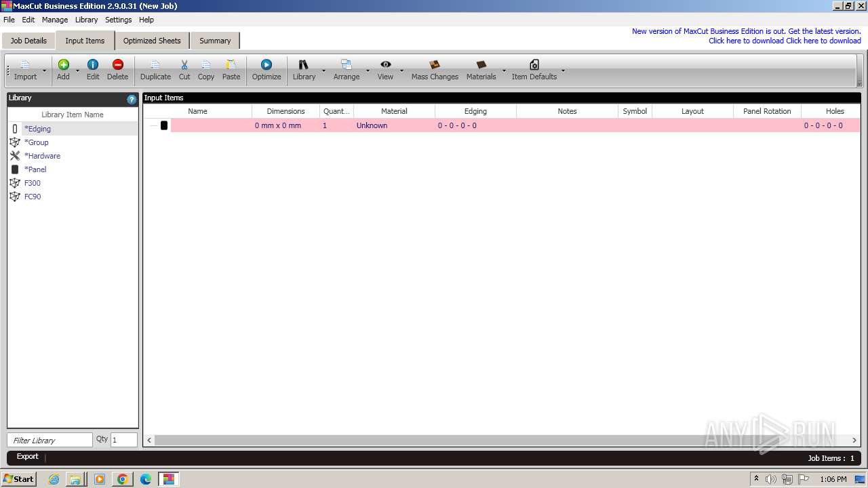Select the FC90 library item
Image resolution: width=868 pixels, height=488 pixels.
[x=73, y=197]
